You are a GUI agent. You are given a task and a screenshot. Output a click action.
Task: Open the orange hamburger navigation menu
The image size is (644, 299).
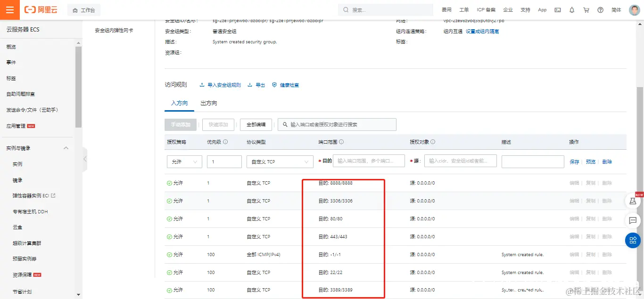click(x=10, y=10)
